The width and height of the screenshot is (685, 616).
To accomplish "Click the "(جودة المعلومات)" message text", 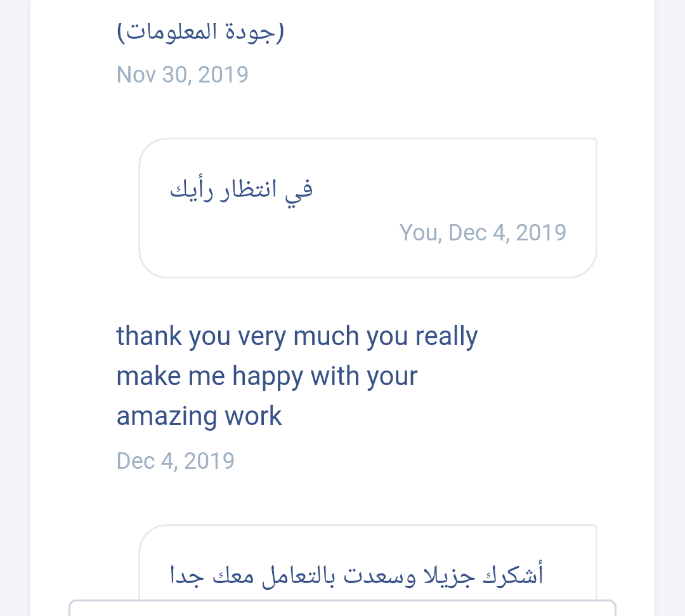I will 200,32.
